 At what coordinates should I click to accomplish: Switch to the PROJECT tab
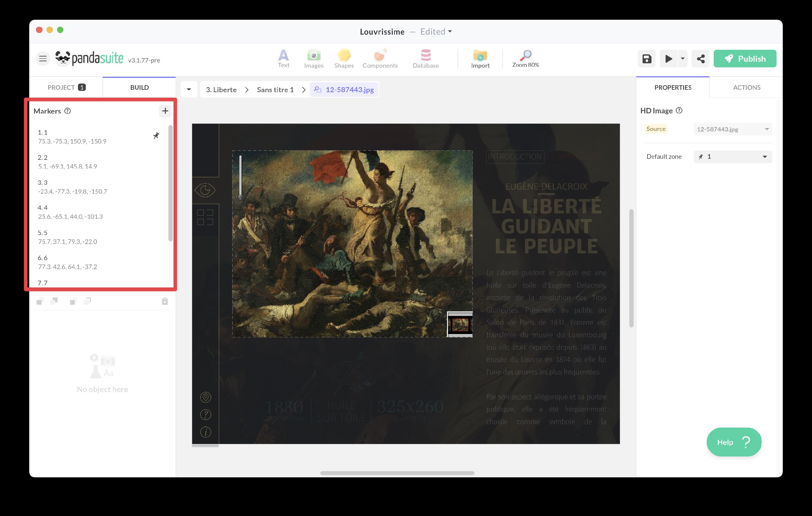[x=66, y=88]
